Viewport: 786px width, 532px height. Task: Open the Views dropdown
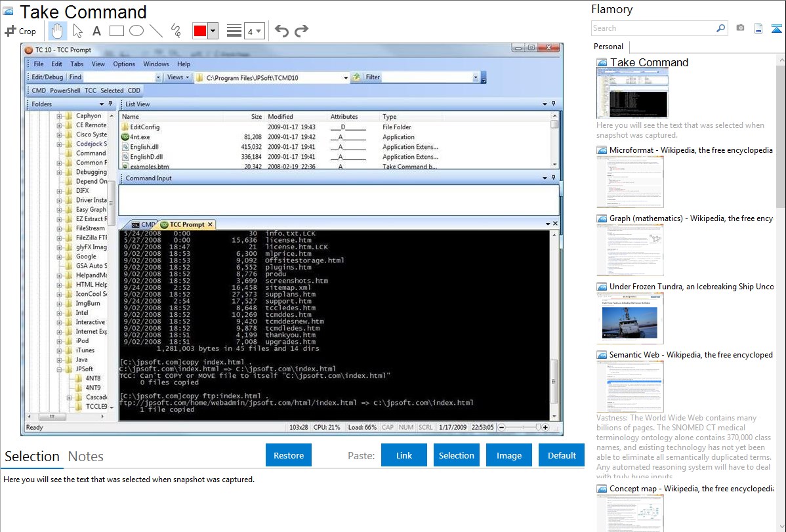[x=178, y=77]
